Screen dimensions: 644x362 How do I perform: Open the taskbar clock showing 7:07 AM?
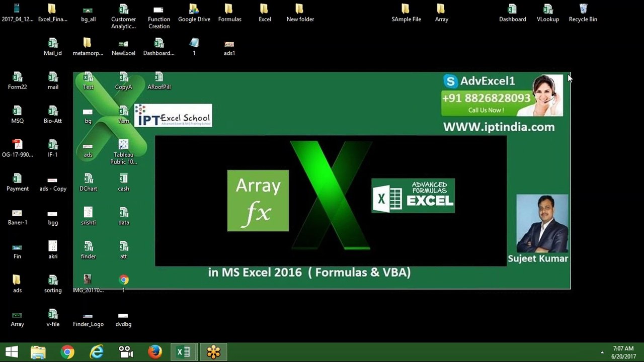point(623,352)
